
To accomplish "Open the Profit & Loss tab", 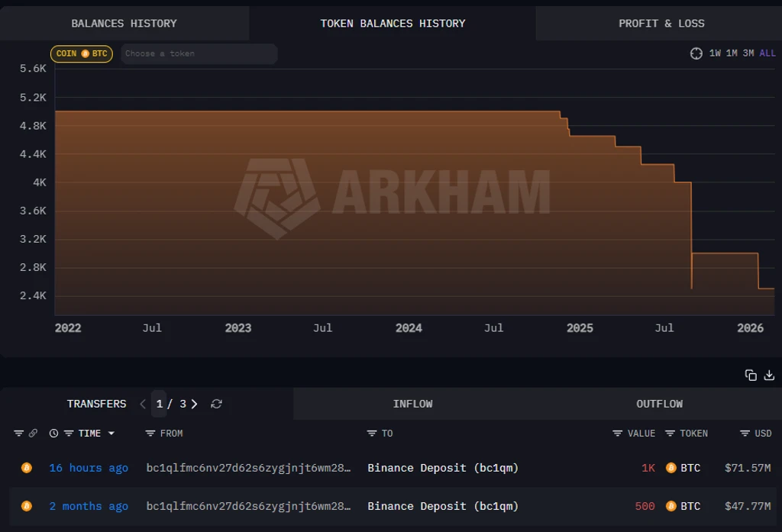I will click(x=661, y=24).
